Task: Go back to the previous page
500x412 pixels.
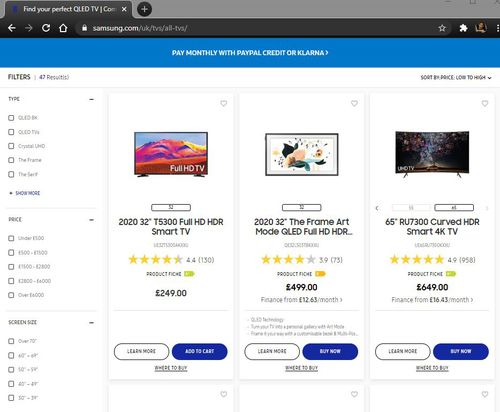Action: pyautogui.click(x=12, y=28)
